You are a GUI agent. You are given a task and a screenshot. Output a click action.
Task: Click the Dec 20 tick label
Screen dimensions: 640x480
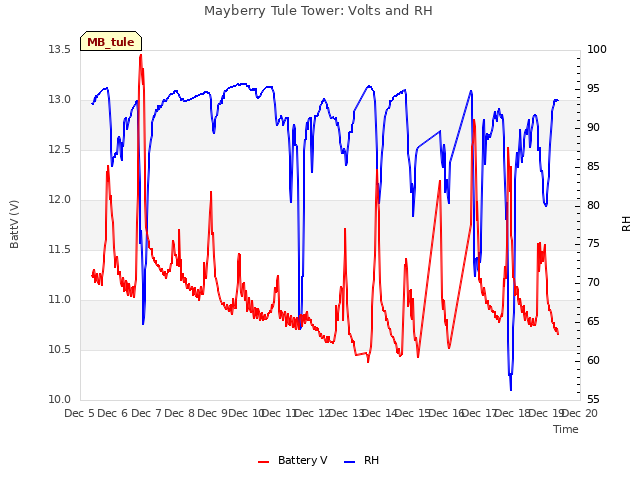(x=580, y=413)
